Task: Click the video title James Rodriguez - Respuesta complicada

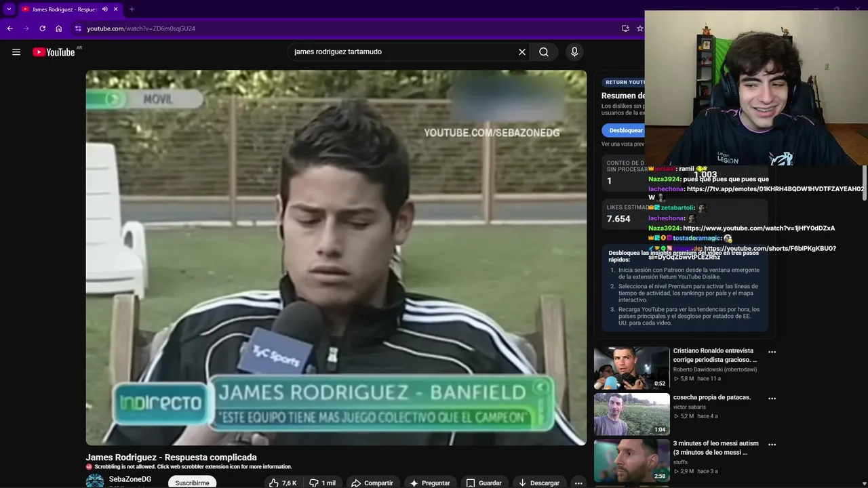Action: pyautogui.click(x=171, y=457)
